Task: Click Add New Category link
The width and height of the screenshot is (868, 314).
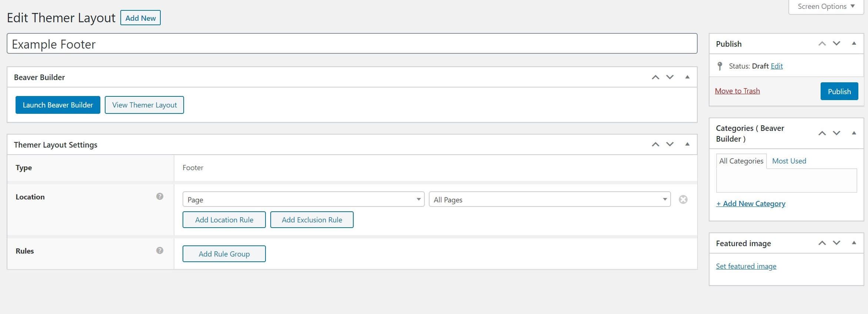Action: [751, 204]
